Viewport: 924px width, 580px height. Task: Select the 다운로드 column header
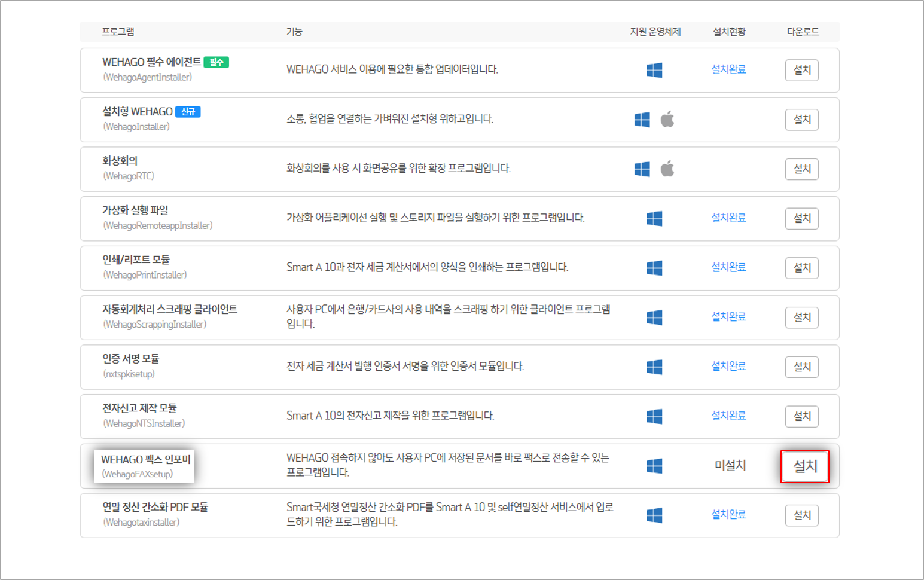pyautogui.click(x=803, y=32)
